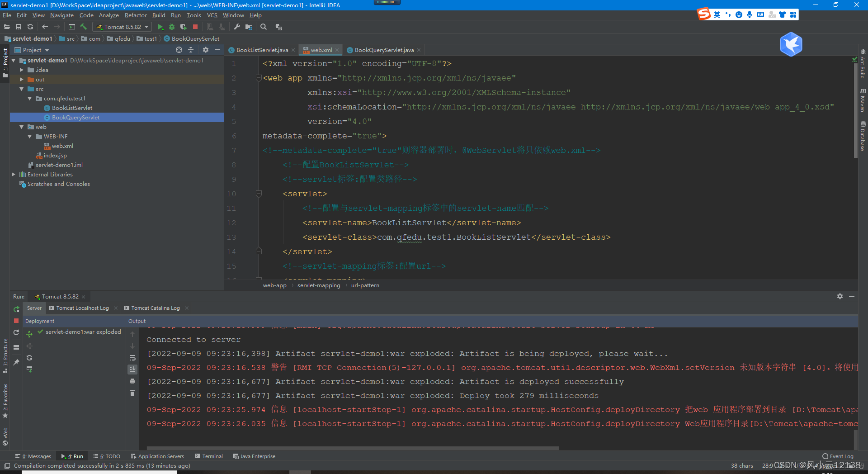Screen dimensions: 868x474
Task: Open Settings via the wrench icon
Action: 236,27
